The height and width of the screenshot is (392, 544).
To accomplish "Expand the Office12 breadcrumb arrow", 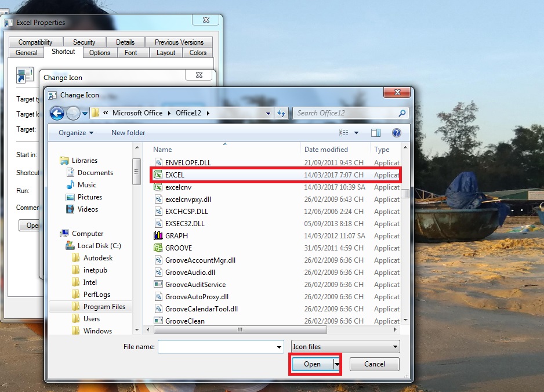I will [x=208, y=113].
